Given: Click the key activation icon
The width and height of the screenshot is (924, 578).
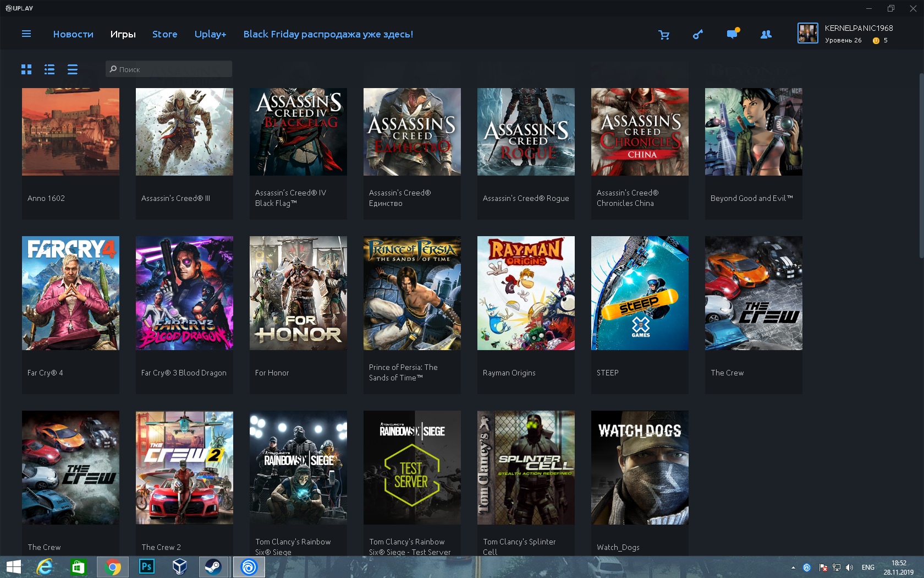Looking at the screenshot, I should [698, 35].
